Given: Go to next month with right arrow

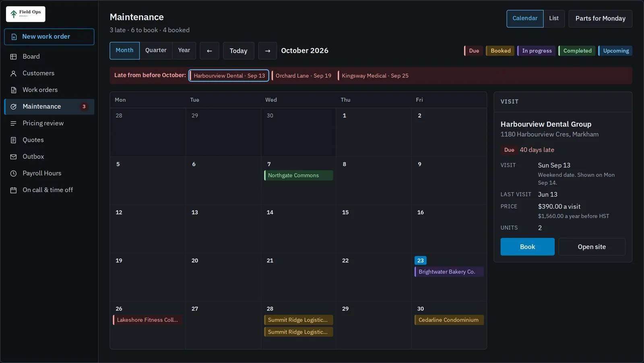Looking at the screenshot, I should [268, 51].
